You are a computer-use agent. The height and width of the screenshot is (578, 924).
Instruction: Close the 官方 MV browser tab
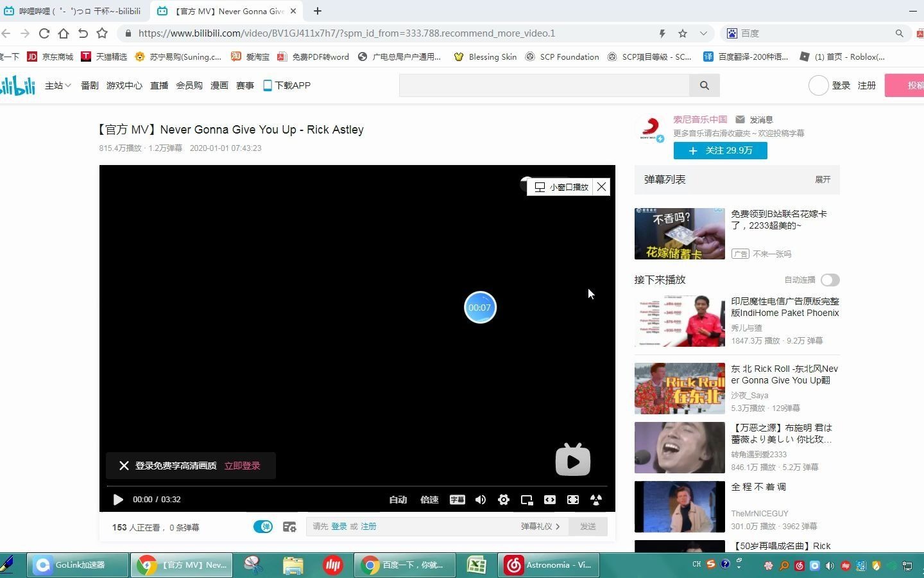tap(293, 11)
